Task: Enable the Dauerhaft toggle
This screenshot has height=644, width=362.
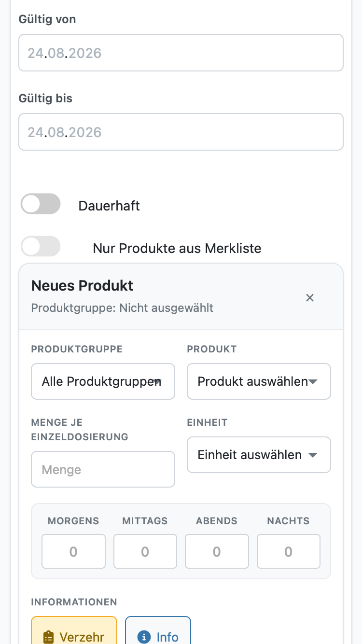Action: (41, 204)
